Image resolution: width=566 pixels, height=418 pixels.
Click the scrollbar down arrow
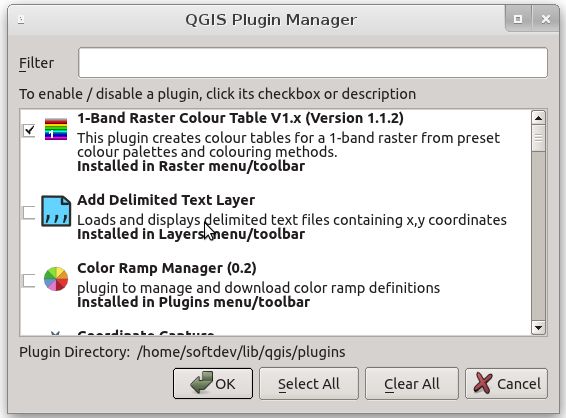[x=539, y=328]
